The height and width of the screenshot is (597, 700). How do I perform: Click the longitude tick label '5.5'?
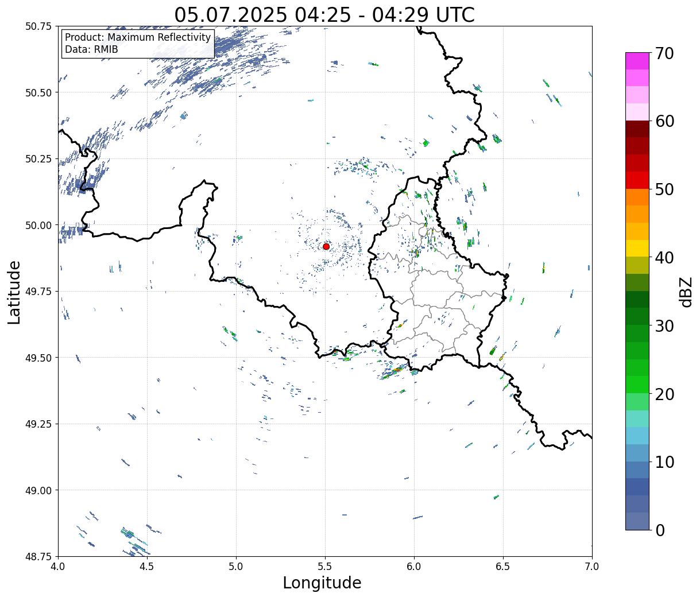coord(325,567)
